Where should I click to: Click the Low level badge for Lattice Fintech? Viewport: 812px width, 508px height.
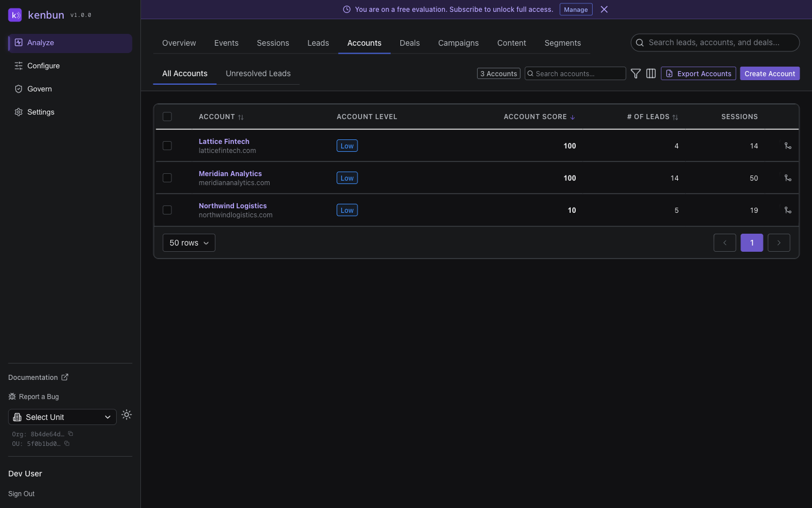point(347,146)
